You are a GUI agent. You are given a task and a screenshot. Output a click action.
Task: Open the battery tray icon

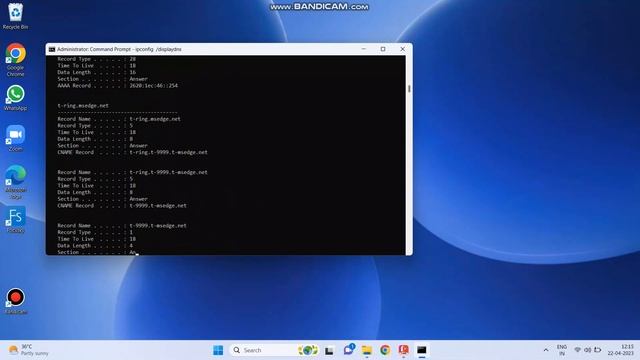(598, 350)
